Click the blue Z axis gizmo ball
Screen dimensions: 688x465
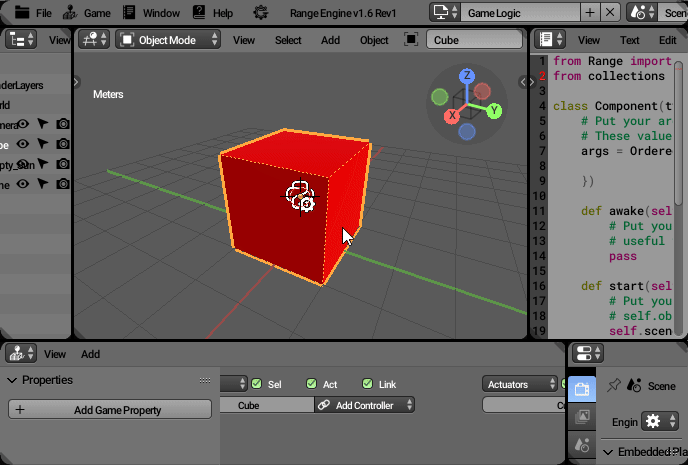coord(467,76)
